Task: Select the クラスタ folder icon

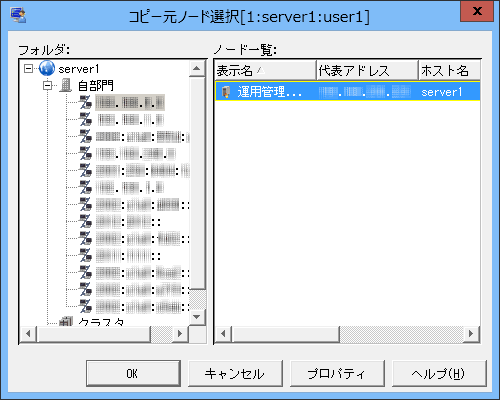Action: tap(66, 321)
